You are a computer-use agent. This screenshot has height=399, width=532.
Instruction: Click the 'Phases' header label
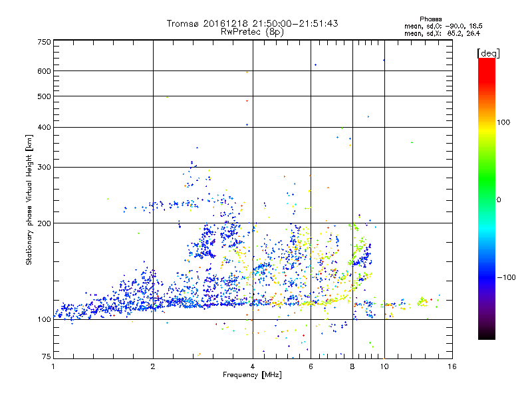(x=430, y=19)
